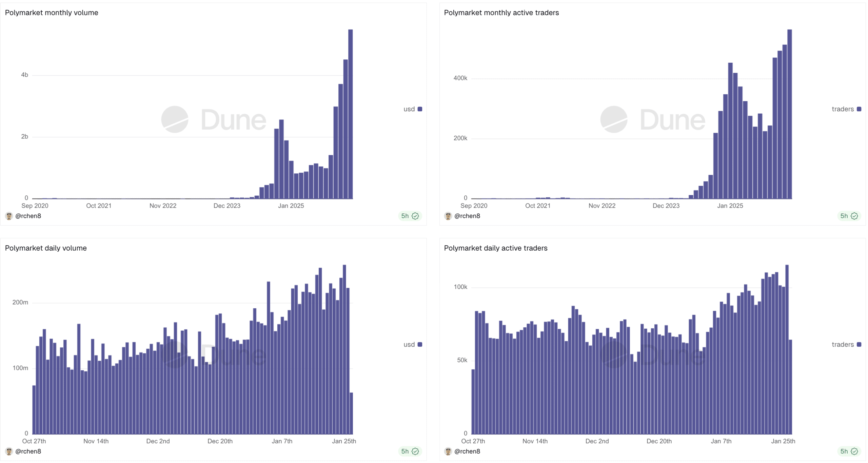
Task: Open the @rchen8 profile link under daily volume
Action: [x=28, y=451]
